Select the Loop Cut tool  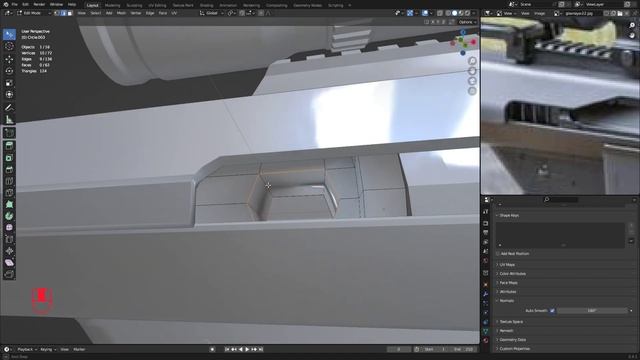(9, 181)
